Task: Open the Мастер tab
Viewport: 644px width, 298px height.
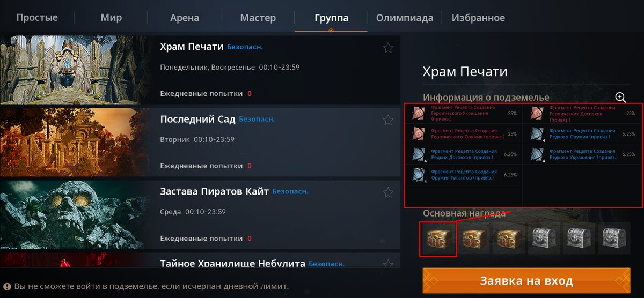Action: click(x=258, y=18)
